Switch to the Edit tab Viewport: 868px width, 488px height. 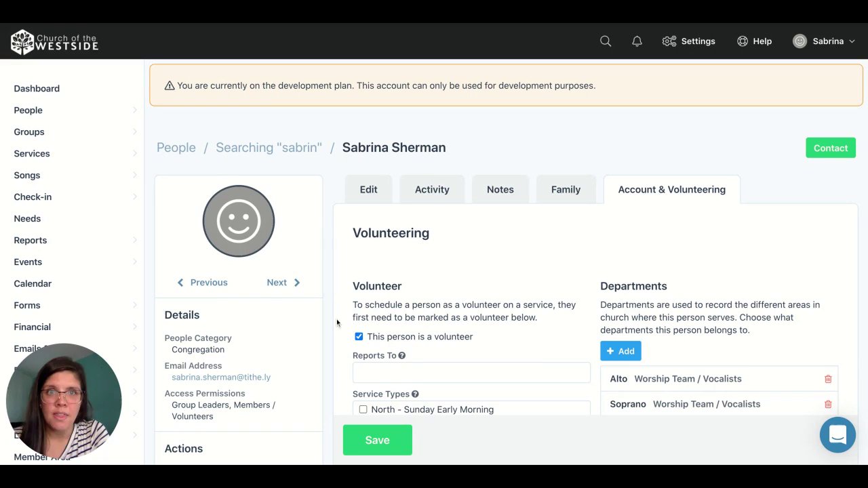coord(368,189)
